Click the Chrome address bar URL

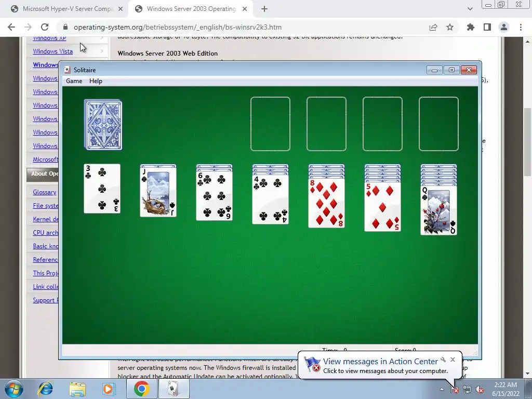pos(178,27)
